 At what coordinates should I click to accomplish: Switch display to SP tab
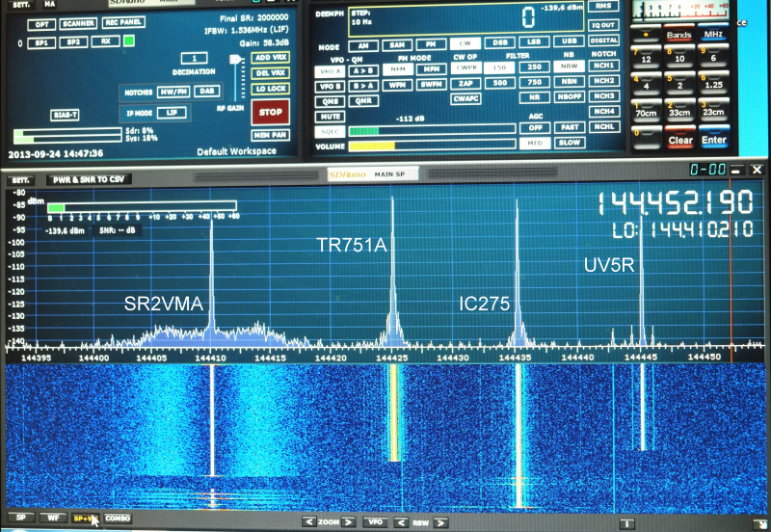point(21,518)
